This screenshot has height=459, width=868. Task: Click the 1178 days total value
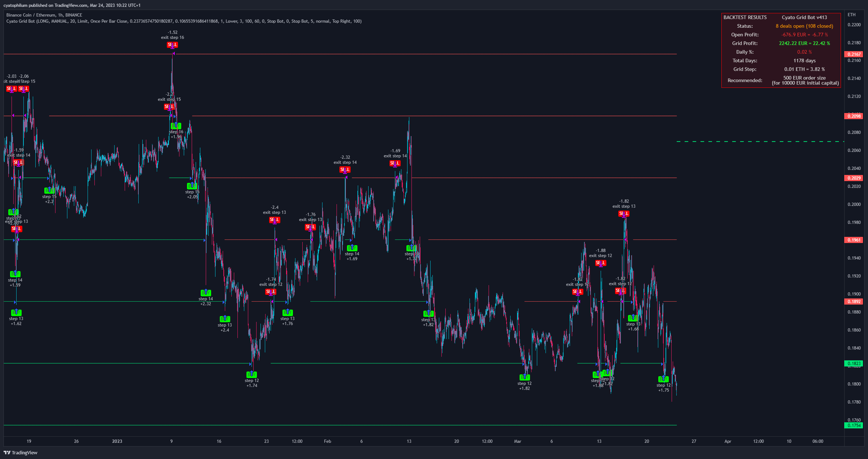[x=804, y=60]
